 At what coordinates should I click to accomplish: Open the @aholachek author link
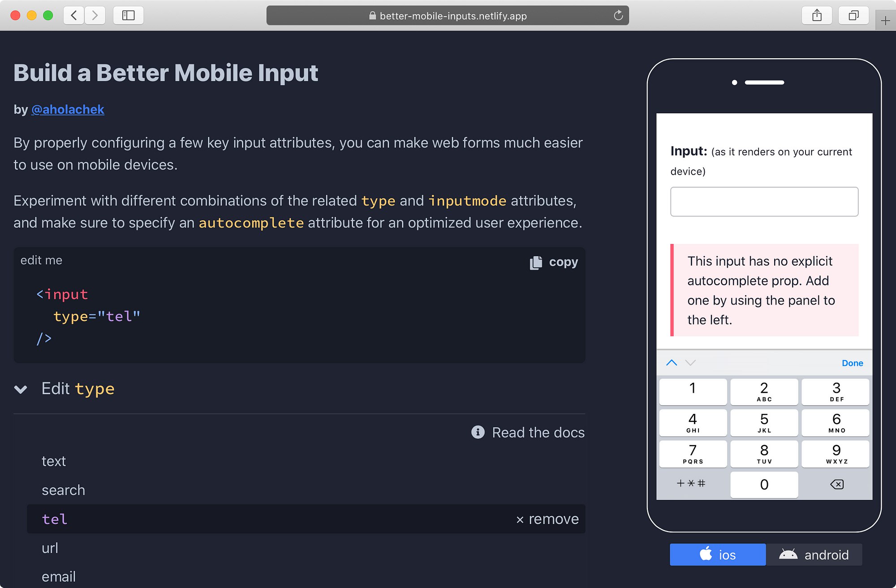(x=68, y=109)
